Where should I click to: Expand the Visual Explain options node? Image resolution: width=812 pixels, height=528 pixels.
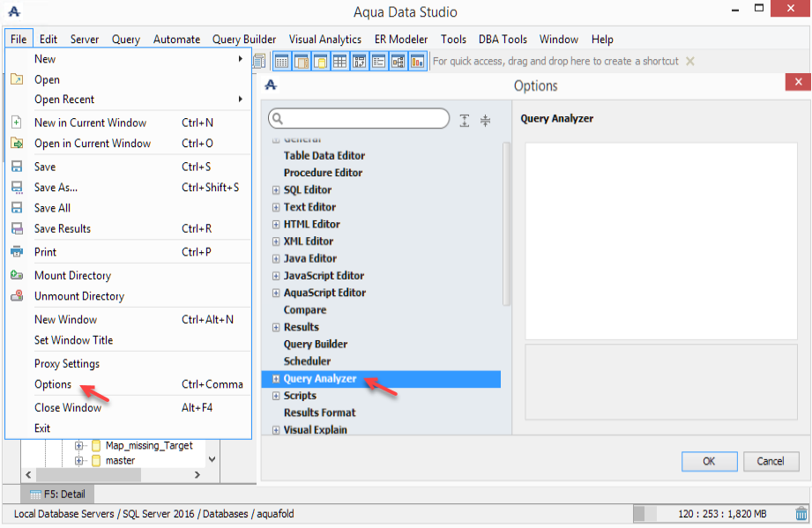tap(276, 430)
